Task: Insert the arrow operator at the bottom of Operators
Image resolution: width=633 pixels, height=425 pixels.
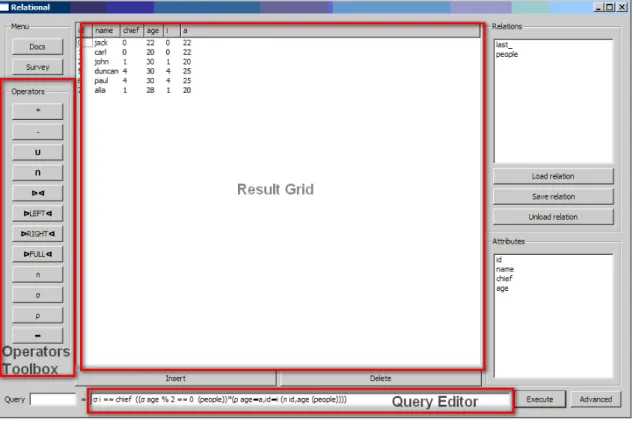Action: click(38, 336)
